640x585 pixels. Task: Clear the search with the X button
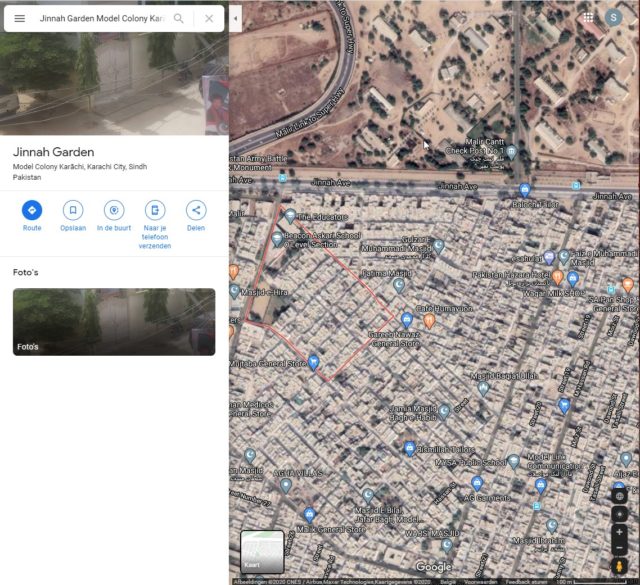tap(209, 18)
